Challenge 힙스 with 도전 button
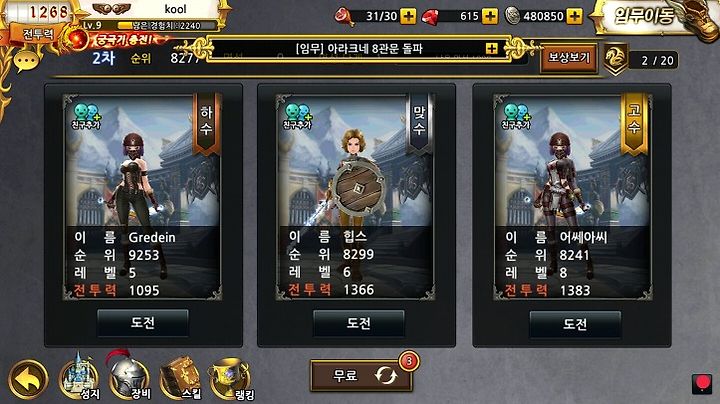The height and width of the screenshot is (404, 720). pyautogui.click(x=359, y=323)
